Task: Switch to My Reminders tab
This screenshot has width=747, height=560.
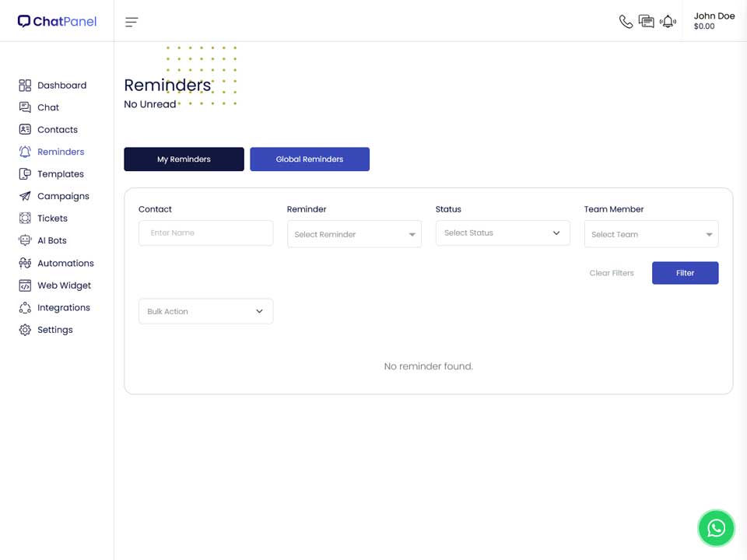Action: (184, 159)
